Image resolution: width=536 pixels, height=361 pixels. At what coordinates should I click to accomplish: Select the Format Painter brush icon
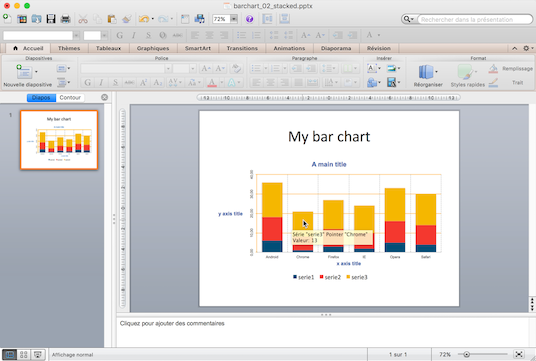(x=126, y=19)
